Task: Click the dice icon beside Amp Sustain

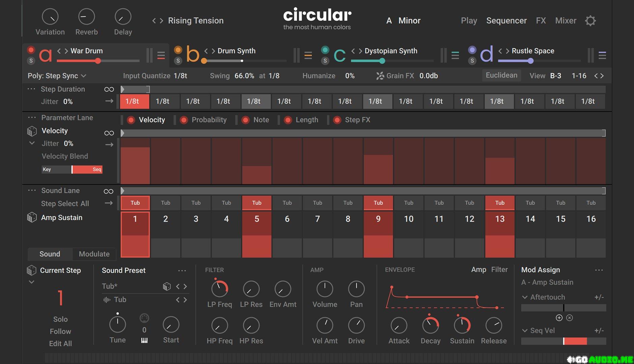Action: (x=32, y=217)
